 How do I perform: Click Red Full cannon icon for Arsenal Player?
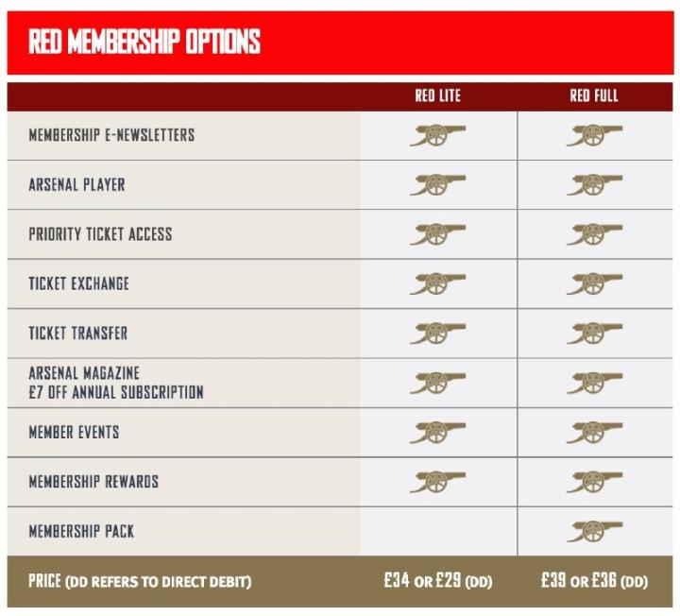coord(594,184)
